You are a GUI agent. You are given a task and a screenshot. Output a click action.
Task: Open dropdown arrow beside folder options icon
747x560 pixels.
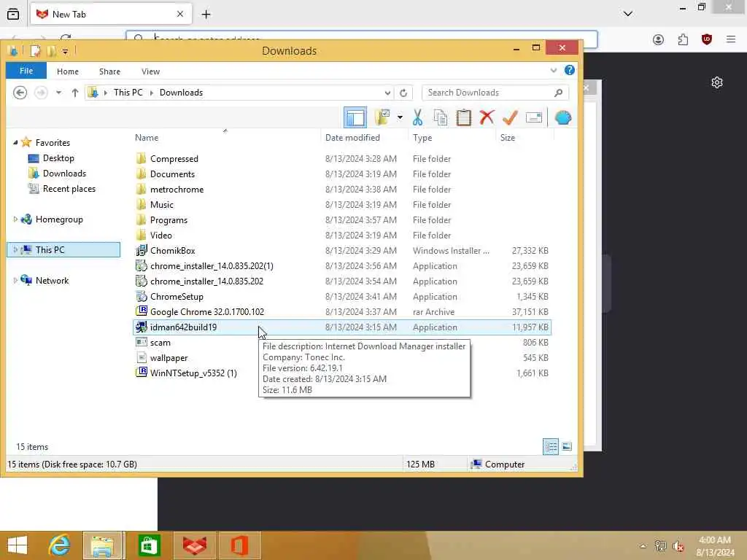pos(400,117)
